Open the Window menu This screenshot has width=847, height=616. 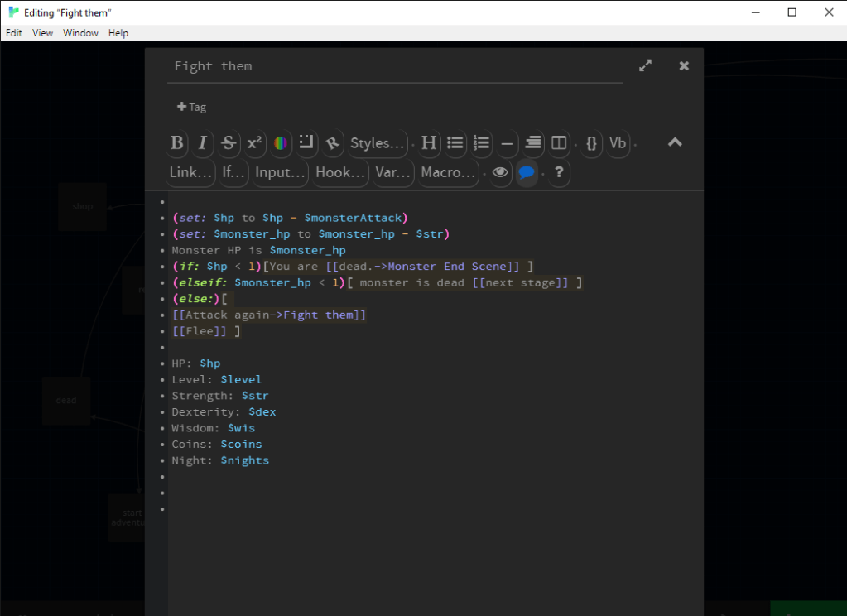click(80, 33)
